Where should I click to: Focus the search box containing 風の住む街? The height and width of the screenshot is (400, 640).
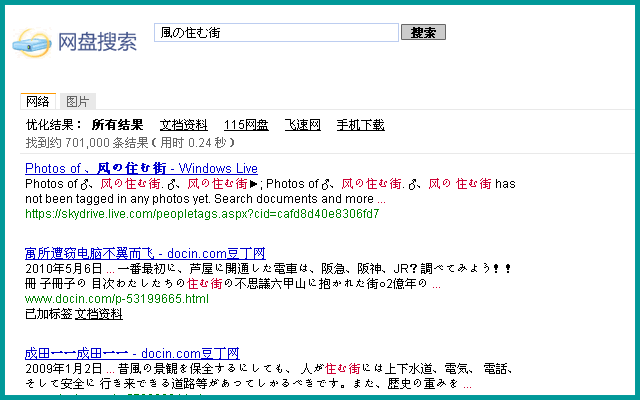tap(276, 33)
